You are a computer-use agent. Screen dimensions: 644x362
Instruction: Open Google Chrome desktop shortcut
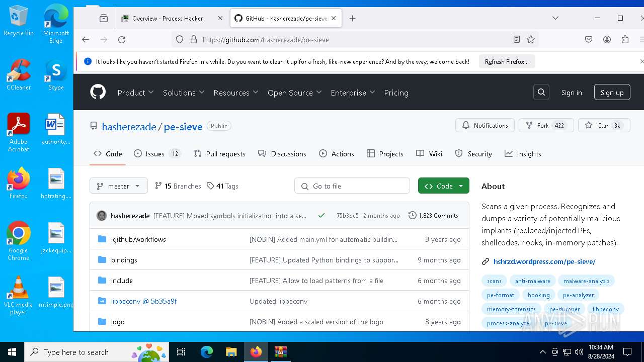click(19, 241)
